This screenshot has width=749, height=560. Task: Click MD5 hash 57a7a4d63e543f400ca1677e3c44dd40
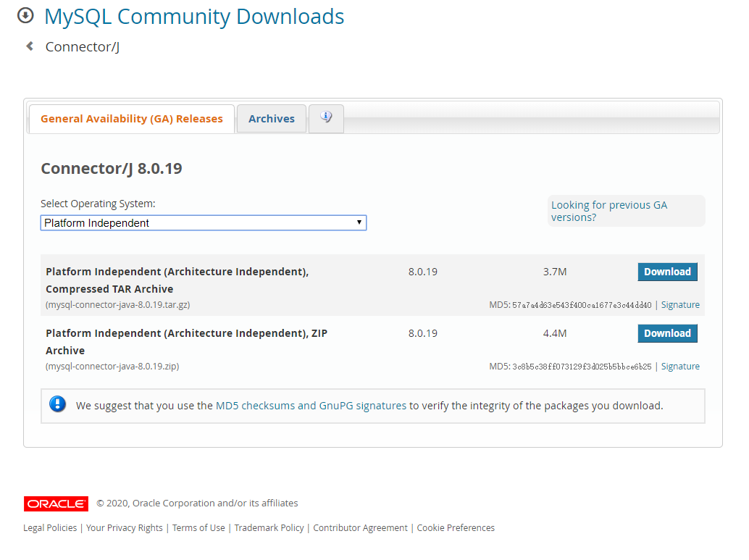582,305
